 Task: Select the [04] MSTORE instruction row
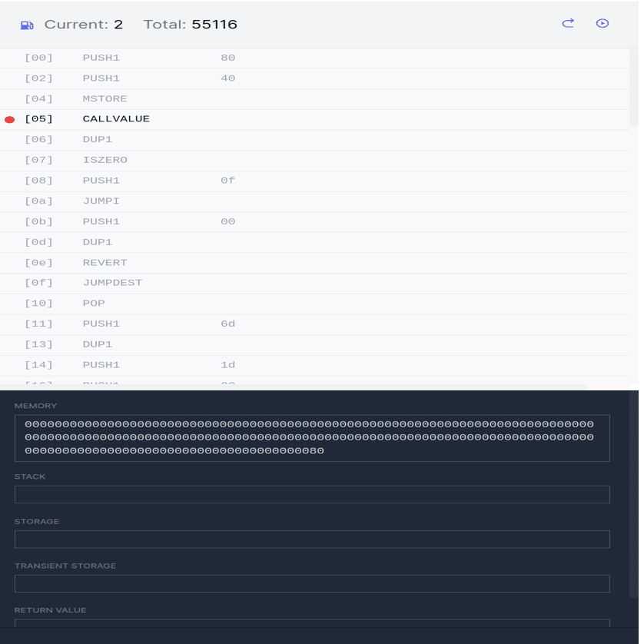point(314,99)
